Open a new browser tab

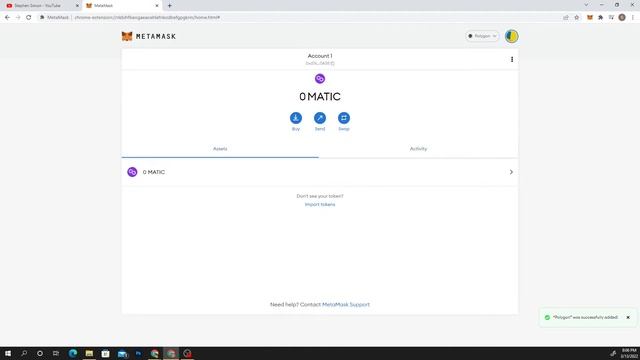tap(169, 6)
